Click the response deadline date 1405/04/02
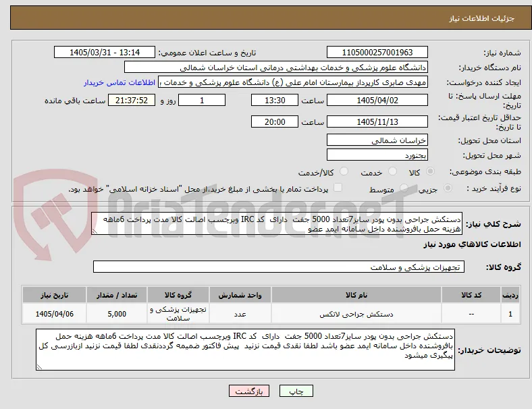Screen dimensions: 532x409 (377, 100)
